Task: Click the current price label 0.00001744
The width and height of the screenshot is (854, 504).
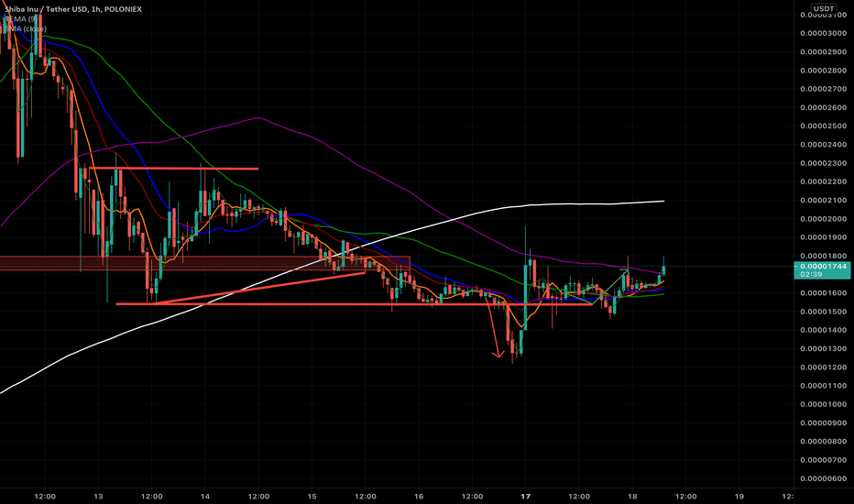Action: tap(823, 267)
